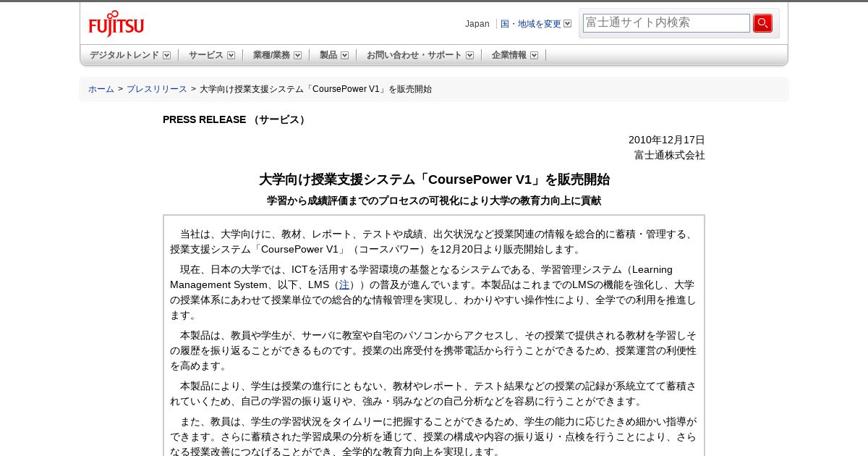Expand the デジタルトレンド dropdown arrow
The height and width of the screenshot is (456, 868).
click(167, 55)
